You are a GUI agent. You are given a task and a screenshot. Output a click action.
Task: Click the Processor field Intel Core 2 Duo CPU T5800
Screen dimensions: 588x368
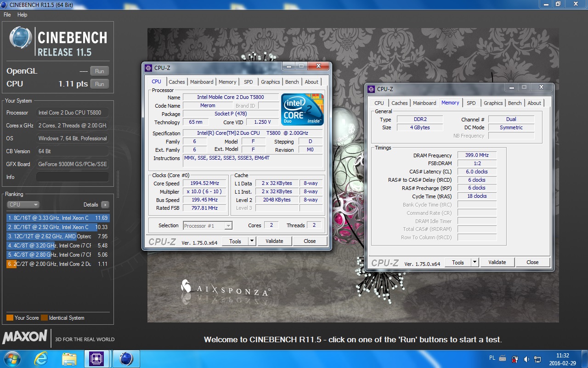pyautogui.click(x=73, y=113)
